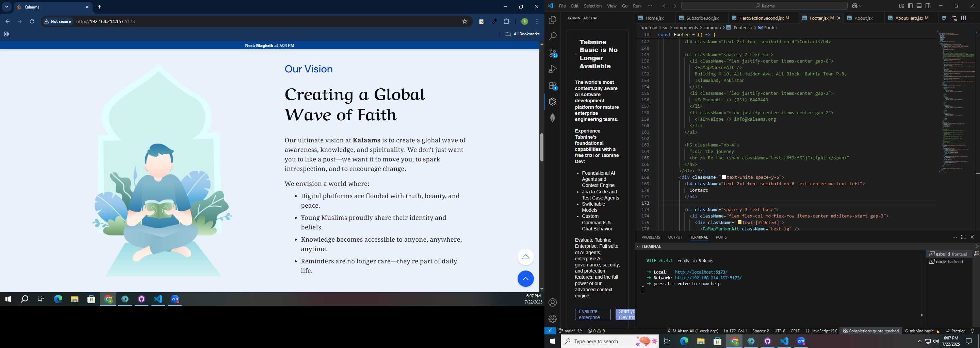Go back with VS Code title bar arrow
The width and height of the screenshot is (980, 348).
[665, 6]
